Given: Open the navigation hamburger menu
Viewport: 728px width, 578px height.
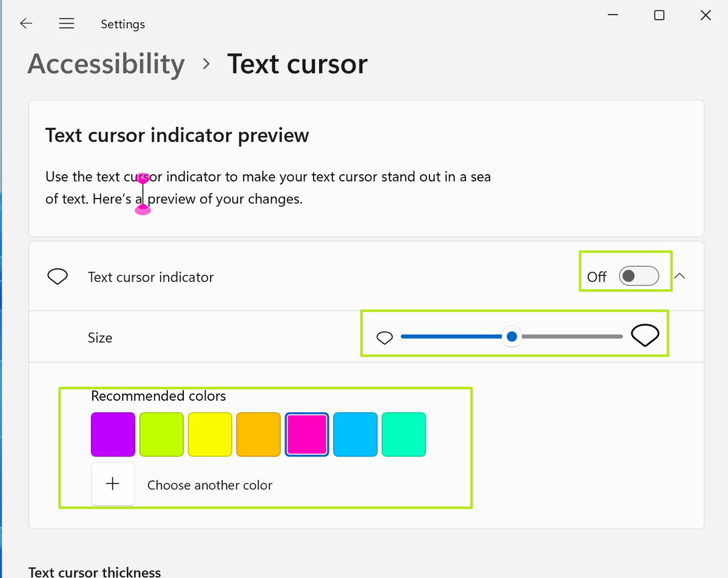Looking at the screenshot, I should click(66, 23).
